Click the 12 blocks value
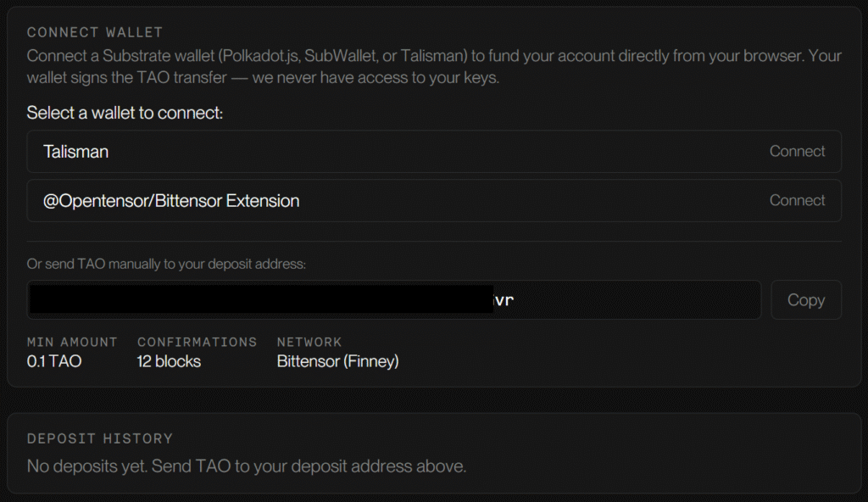The height and width of the screenshot is (502, 868). click(x=169, y=361)
